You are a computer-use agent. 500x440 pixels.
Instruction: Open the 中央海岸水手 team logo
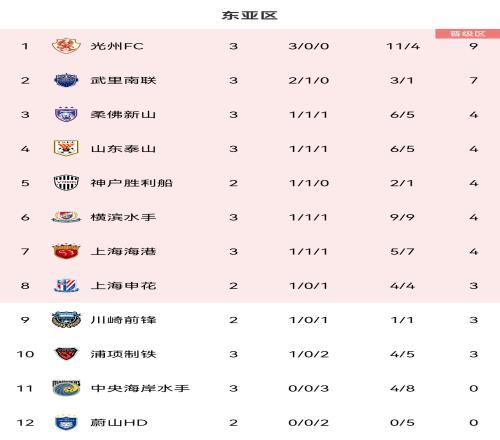coord(66,388)
